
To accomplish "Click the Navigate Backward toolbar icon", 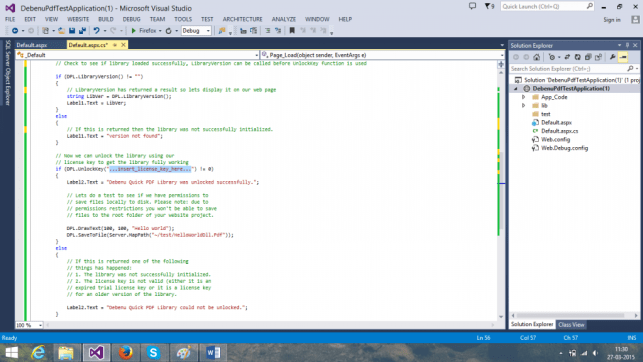I will (x=15, y=31).
